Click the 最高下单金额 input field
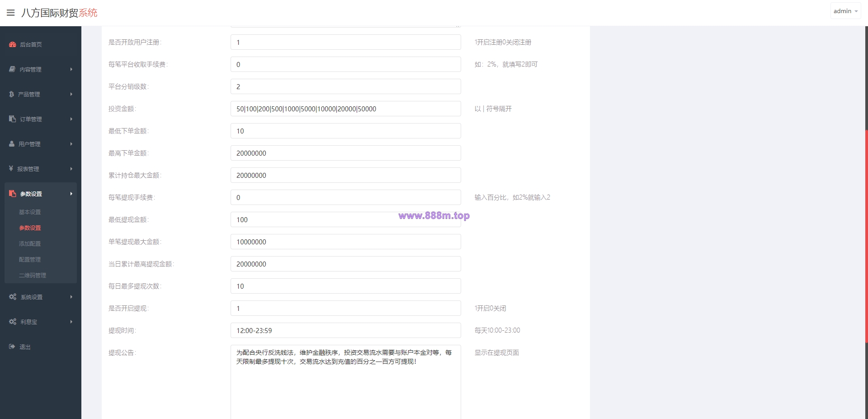The height and width of the screenshot is (419, 868). pyautogui.click(x=346, y=153)
